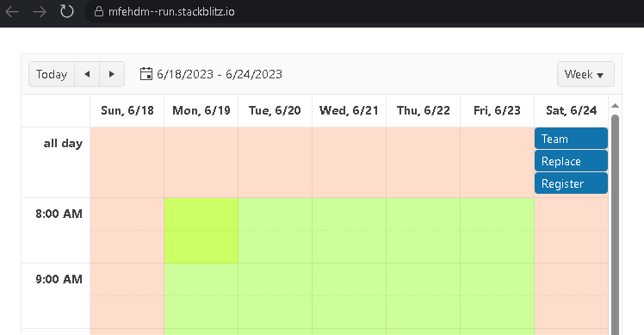Open the Team all-day event
Viewport: 644px width, 335px height.
tap(571, 139)
